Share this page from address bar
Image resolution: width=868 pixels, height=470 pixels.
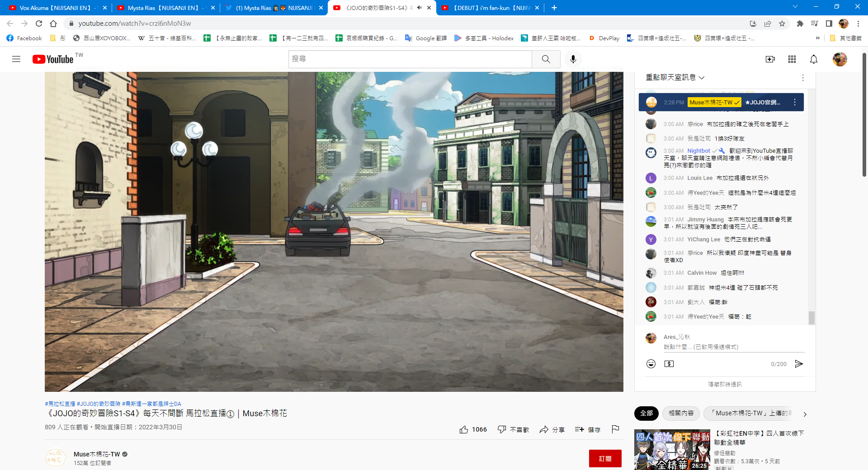click(x=768, y=23)
